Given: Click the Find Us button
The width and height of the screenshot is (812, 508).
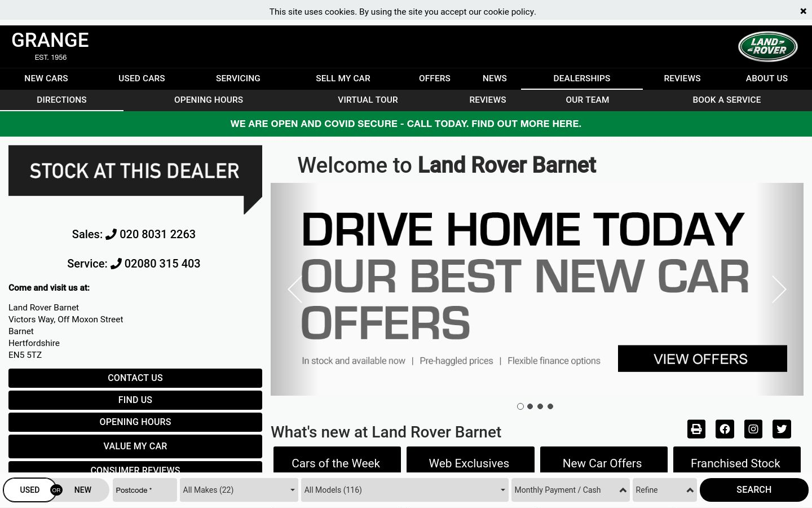Looking at the screenshot, I should click(135, 400).
